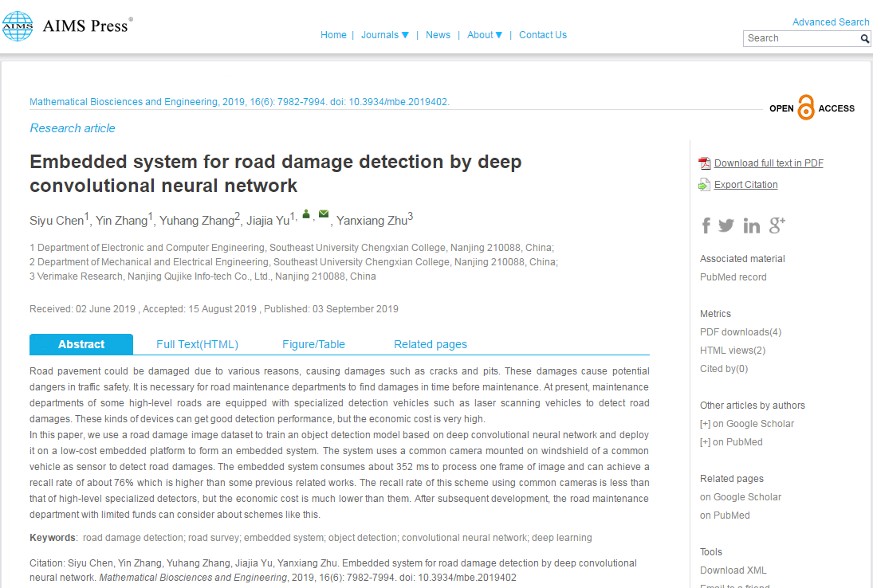Switch to the Full Text(HTML) tab

pos(197,344)
